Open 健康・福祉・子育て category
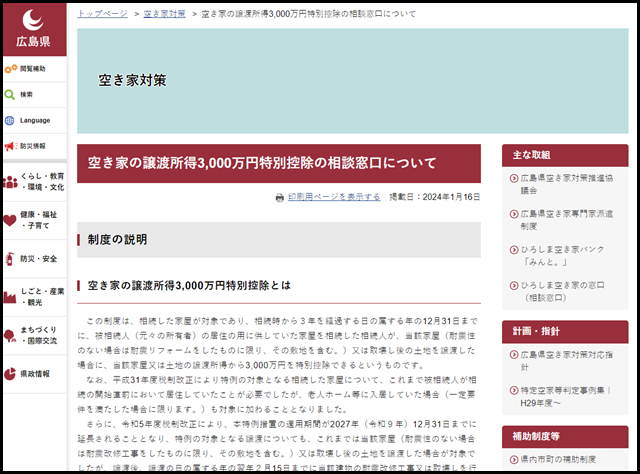 pyautogui.click(x=35, y=220)
